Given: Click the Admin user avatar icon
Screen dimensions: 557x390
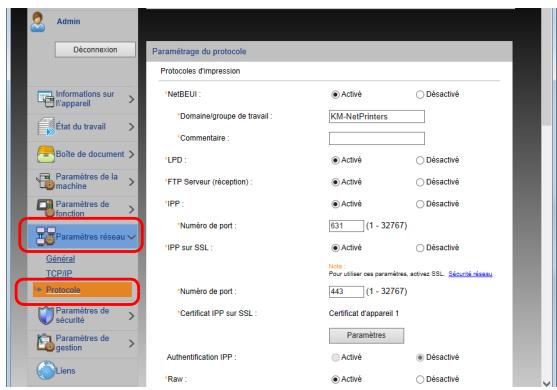Looking at the screenshot, I should (x=38, y=22).
